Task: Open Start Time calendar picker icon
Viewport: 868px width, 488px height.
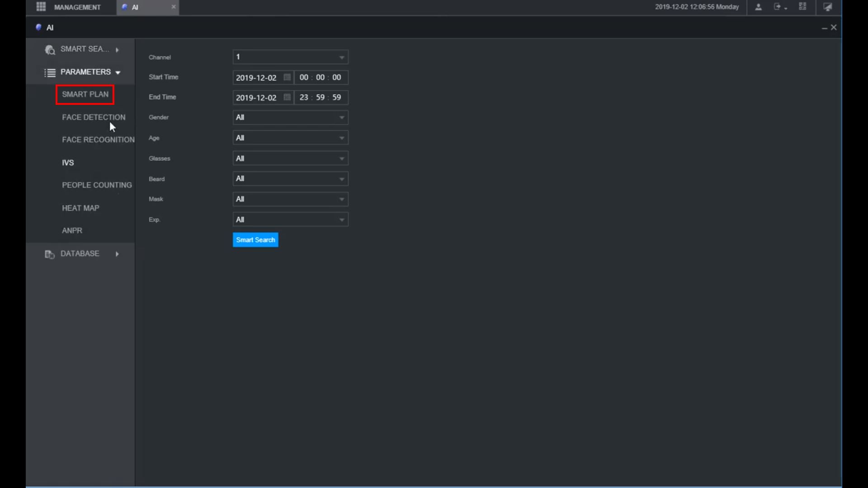Action: (x=287, y=77)
